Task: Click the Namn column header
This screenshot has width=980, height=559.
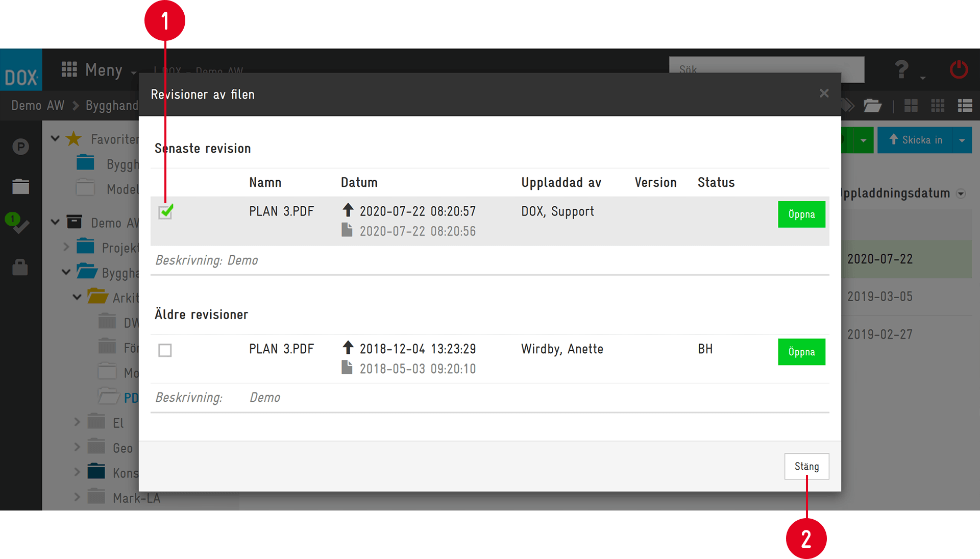Action: coord(265,183)
